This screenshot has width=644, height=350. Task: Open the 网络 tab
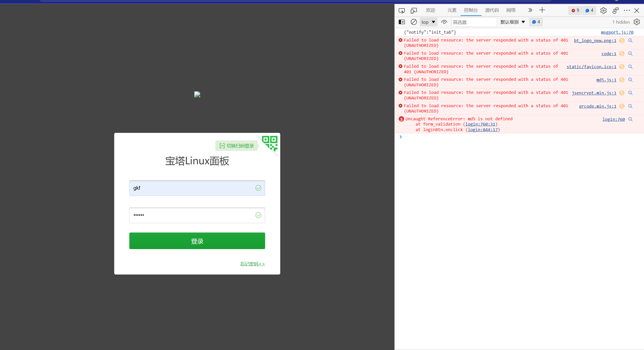[511, 10]
